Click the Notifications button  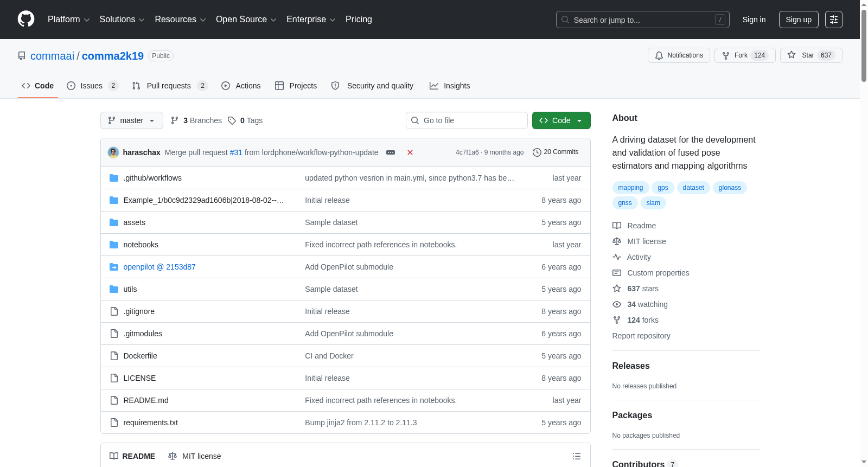(x=679, y=55)
